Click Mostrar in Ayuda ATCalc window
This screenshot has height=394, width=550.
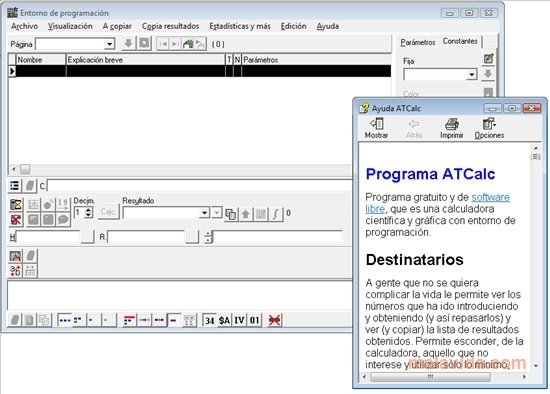[x=376, y=128]
